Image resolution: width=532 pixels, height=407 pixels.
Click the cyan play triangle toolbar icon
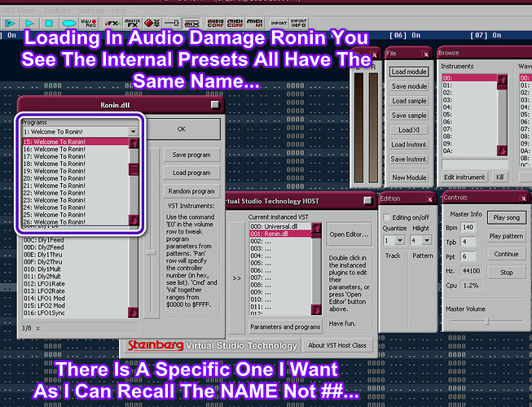(x=29, y=23)
